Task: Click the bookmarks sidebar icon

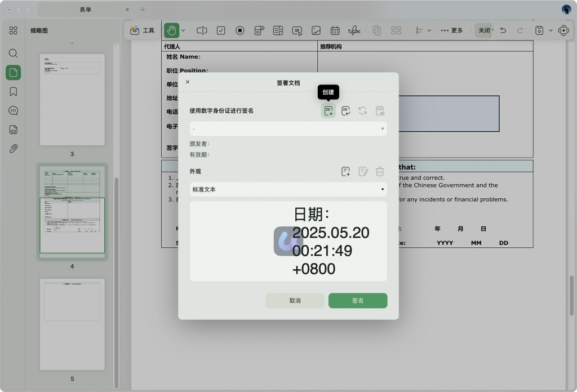Action: 14,92
